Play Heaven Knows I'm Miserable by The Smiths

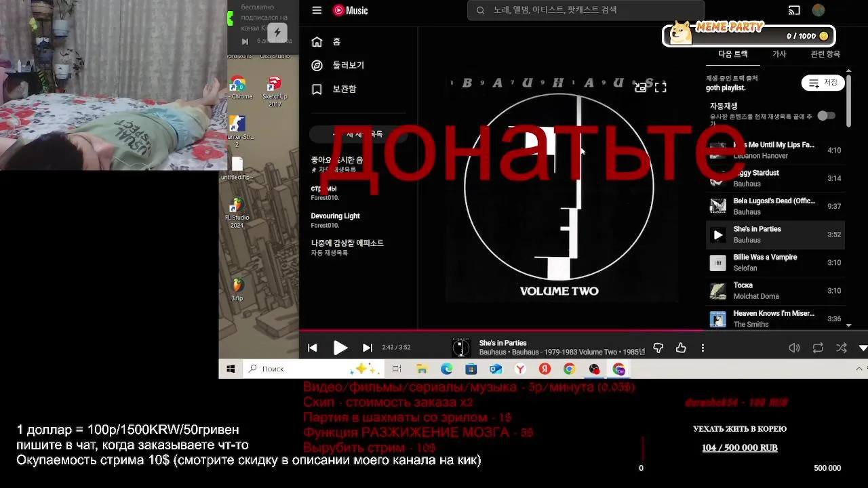click(775, 319)
